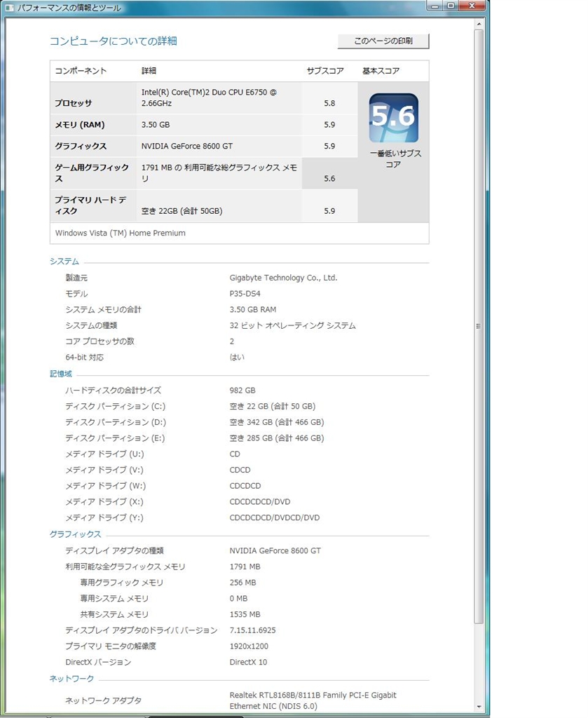Screen dimensions: 588x718
Task: Click the 1920x1200 resolution value
Action: coord(249,646)
